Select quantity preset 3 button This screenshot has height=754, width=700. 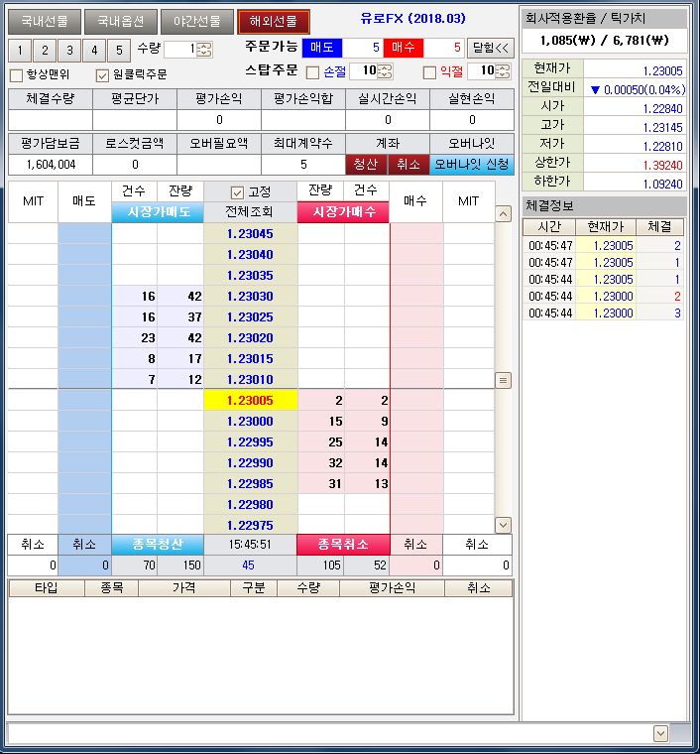69,50
